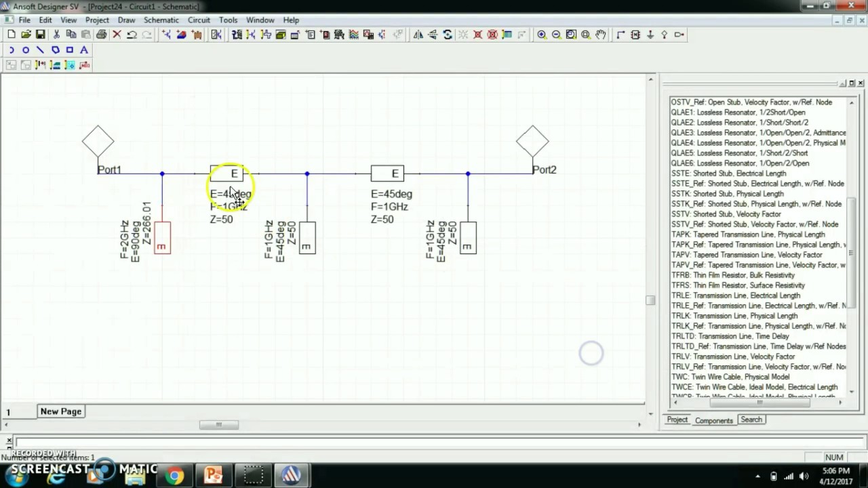Screen dimensions: 868x488
Task: Open the Edit menu
Action: [x=45, y=20]
